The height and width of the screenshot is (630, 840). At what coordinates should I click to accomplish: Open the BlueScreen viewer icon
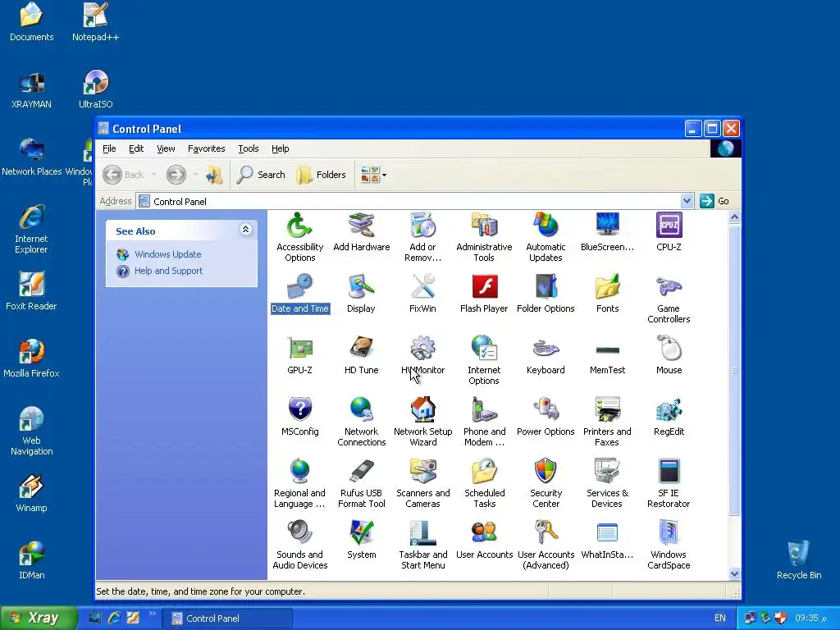(x=608, y=231)
